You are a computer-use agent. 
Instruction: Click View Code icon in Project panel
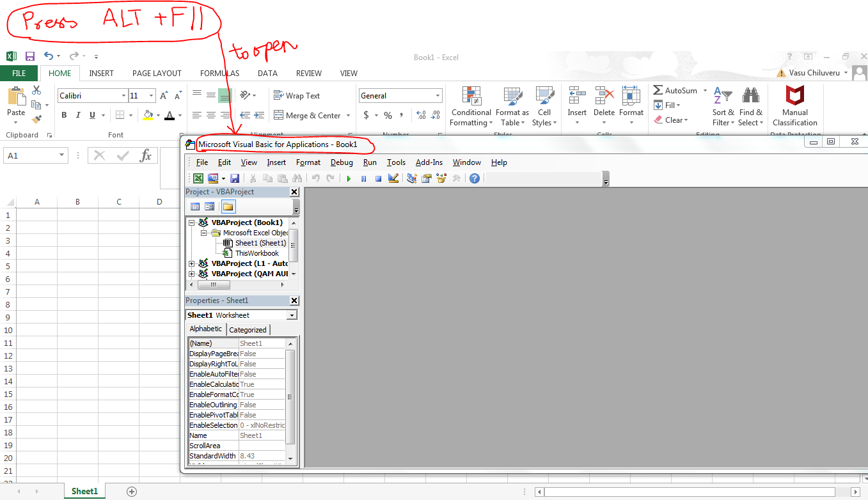coord(196,207)
